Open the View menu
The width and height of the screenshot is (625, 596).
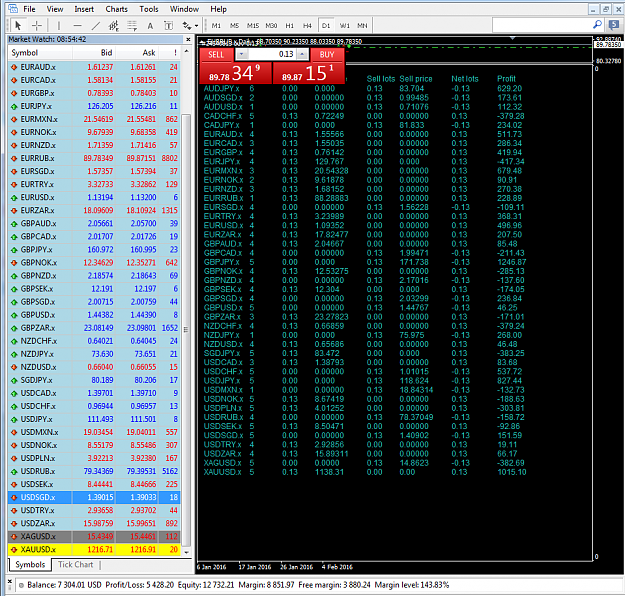pos(55,9)
